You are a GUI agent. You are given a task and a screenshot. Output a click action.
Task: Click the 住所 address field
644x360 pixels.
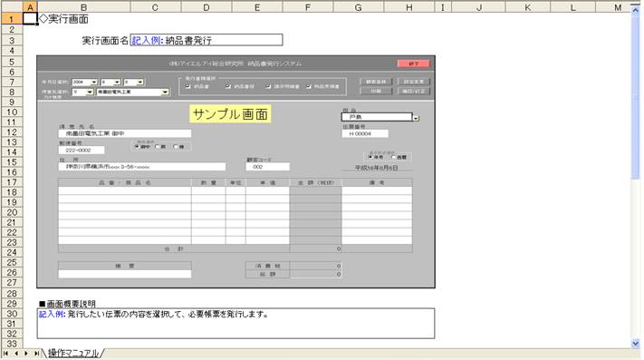point(141,167)
